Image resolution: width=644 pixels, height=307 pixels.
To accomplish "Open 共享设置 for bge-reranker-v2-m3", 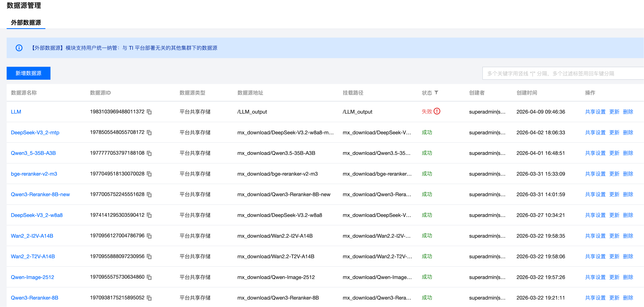I will coord(595,174).
